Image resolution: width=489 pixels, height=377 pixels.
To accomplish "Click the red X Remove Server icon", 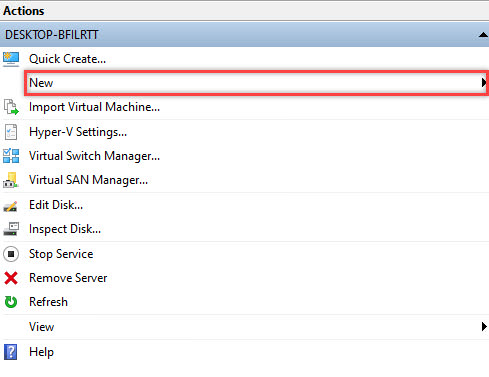I will (11, 278).
